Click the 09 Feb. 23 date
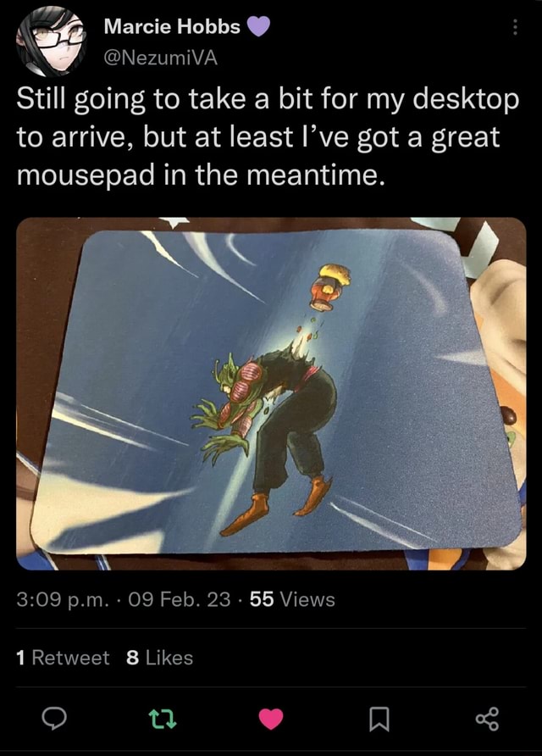The height and width of the screenshot is (756, 542). pyautogui.click(x=180, y=599)
